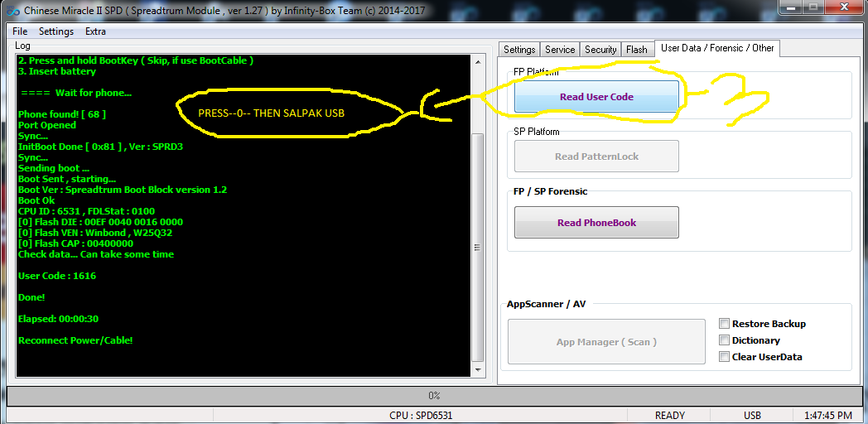Switch to the Settings tab
The image size is (868, 424).
pyautogui.click(x=518, y=49)
